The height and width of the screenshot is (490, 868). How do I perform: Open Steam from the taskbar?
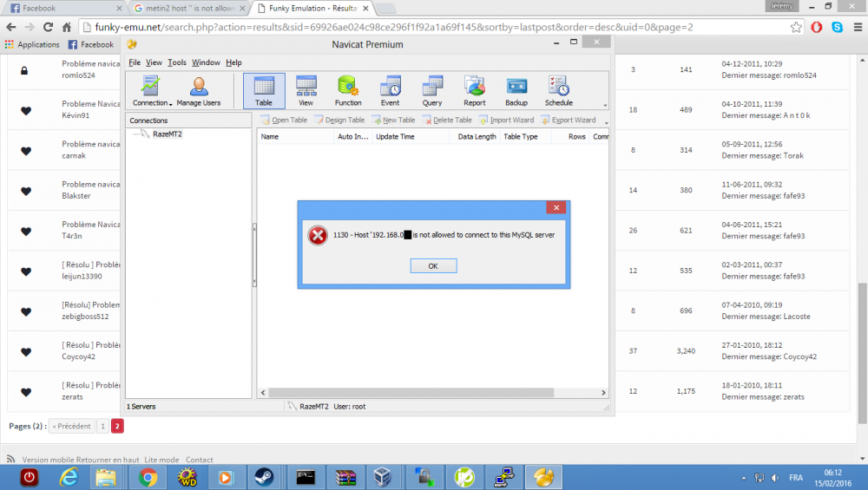[264, 477]
